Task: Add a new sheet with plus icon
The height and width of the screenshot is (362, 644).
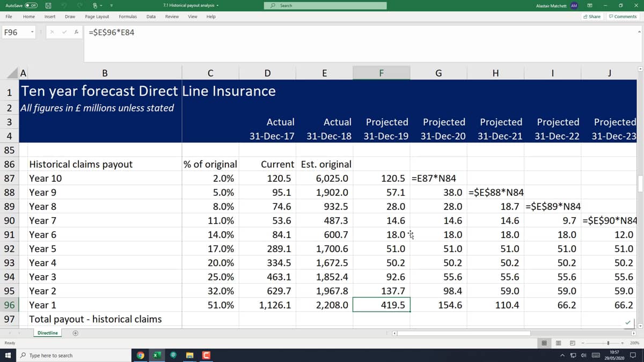Action: [x=76, y=333]
